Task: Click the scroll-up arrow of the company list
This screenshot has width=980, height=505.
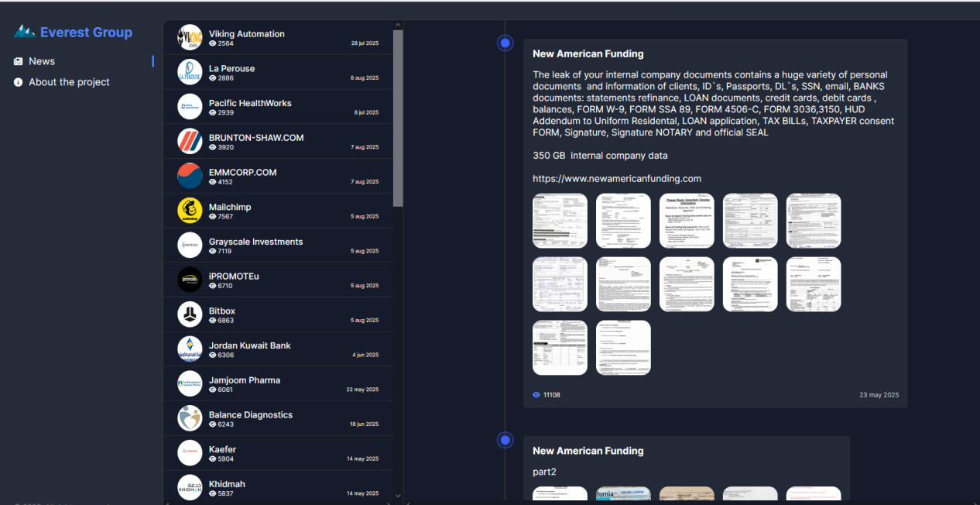Action: (x=398, y=26)
